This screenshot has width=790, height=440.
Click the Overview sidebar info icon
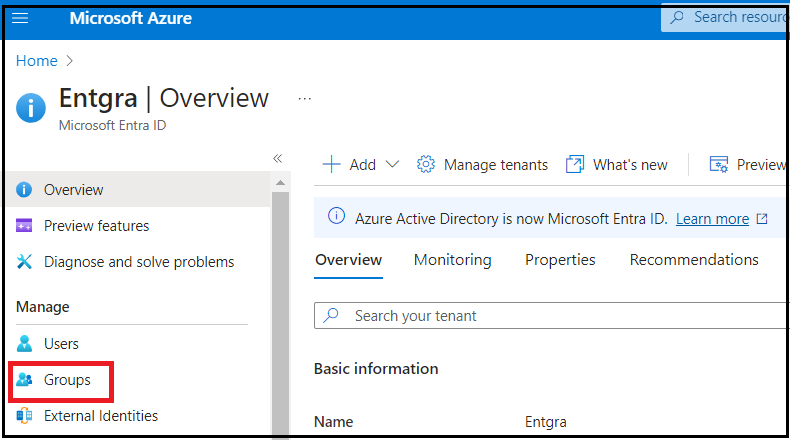(x=24, y=190)
